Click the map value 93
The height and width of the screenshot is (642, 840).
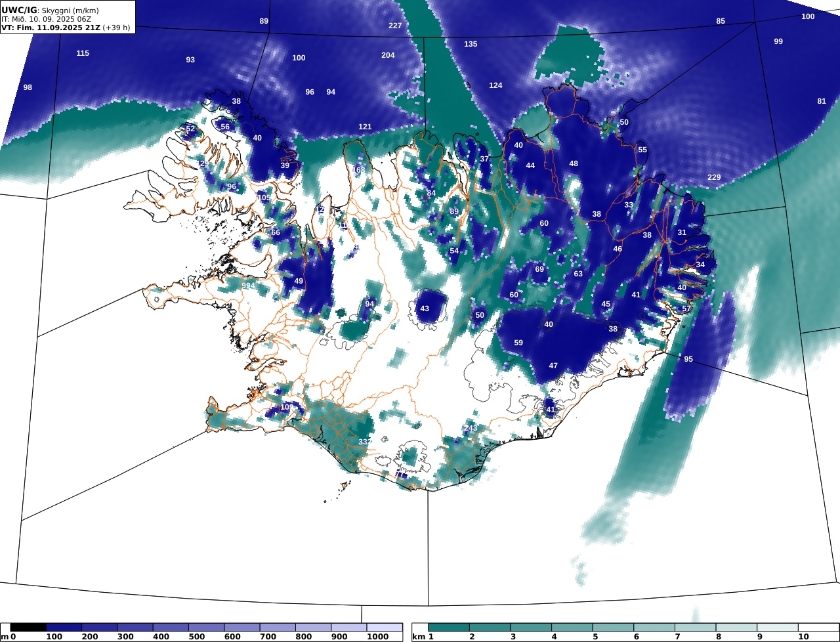tap(190, 60)
